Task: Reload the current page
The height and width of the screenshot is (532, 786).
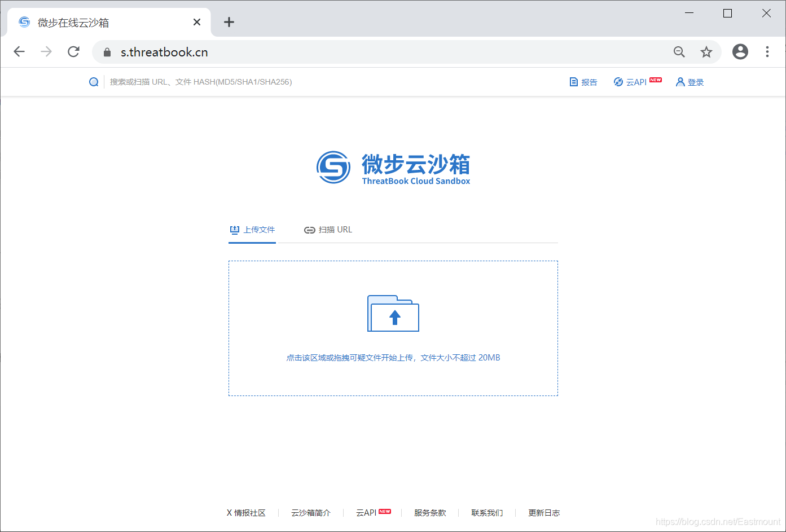Action: click(73, 51)
